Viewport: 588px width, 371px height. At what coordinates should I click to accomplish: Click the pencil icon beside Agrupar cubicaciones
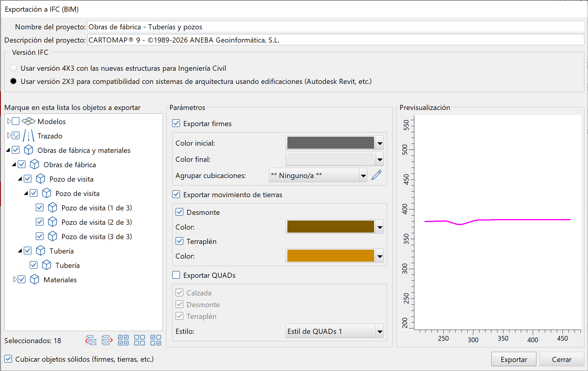click(376, 175)
